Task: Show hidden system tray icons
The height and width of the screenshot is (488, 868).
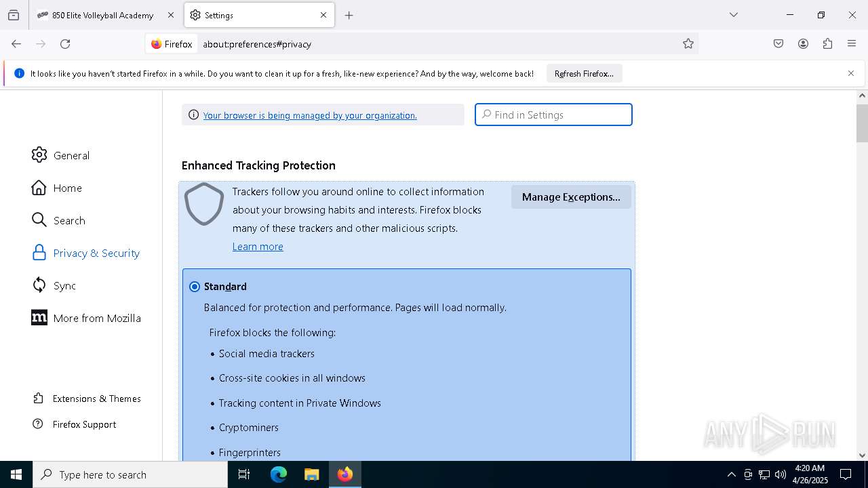Action: point(731,474)
